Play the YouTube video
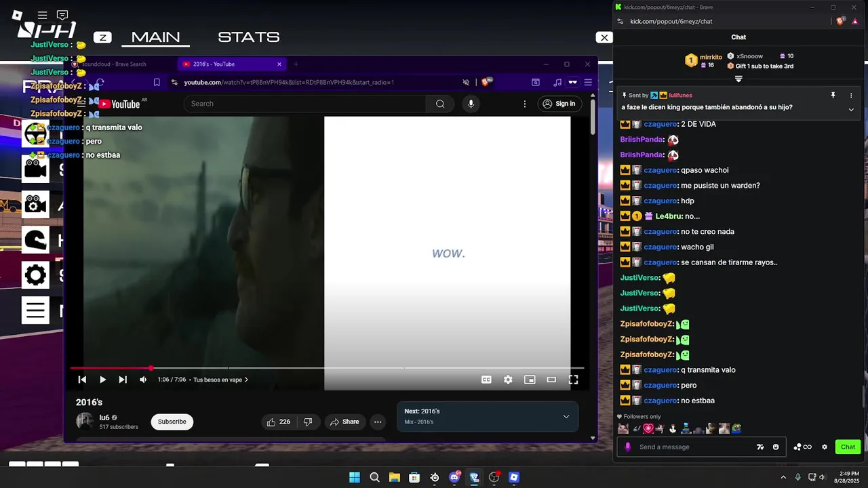 tap(102, 380)
